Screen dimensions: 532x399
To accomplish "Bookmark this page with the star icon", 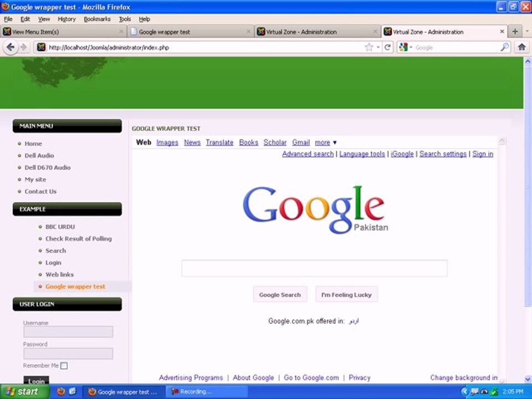I will coord(369,47).
